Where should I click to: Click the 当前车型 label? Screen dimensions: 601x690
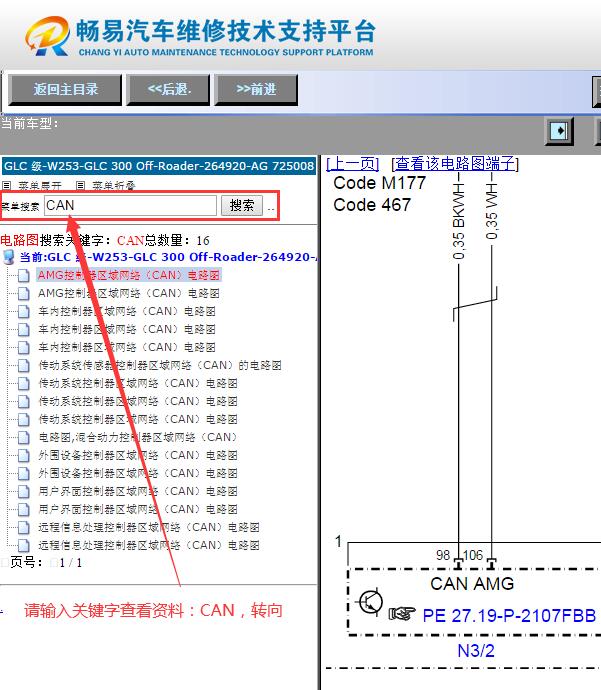(x=30, y=124)
